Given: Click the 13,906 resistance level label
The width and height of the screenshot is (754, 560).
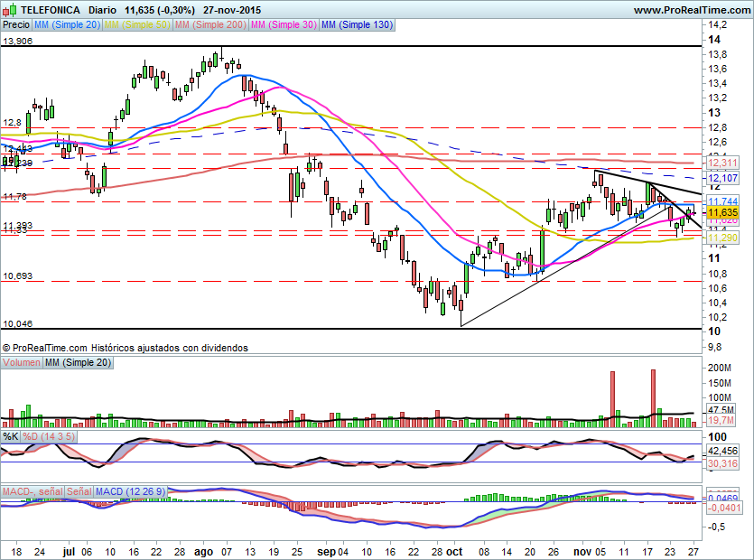Looking at the screenshot, I should click(18, 42).
